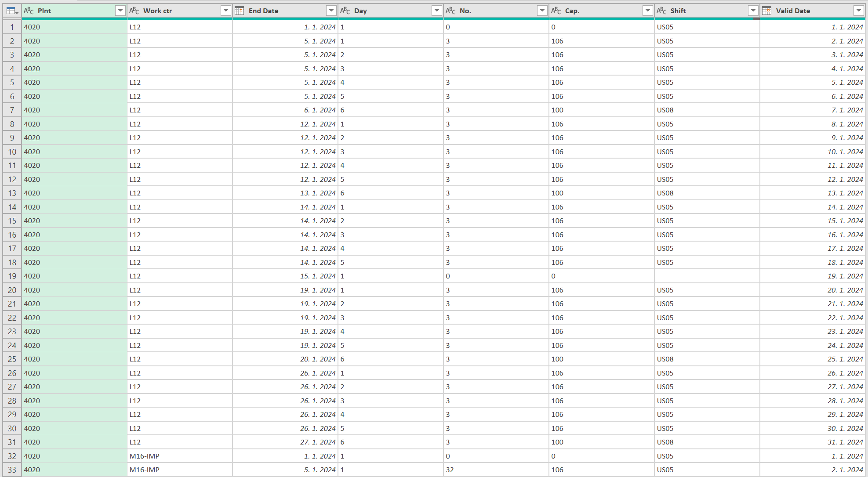Image resolution: width=868 pixels, height=477 pixels.
Task: Click End Date 15. 1. 2024 cell
Action: (x=285, y=276)
